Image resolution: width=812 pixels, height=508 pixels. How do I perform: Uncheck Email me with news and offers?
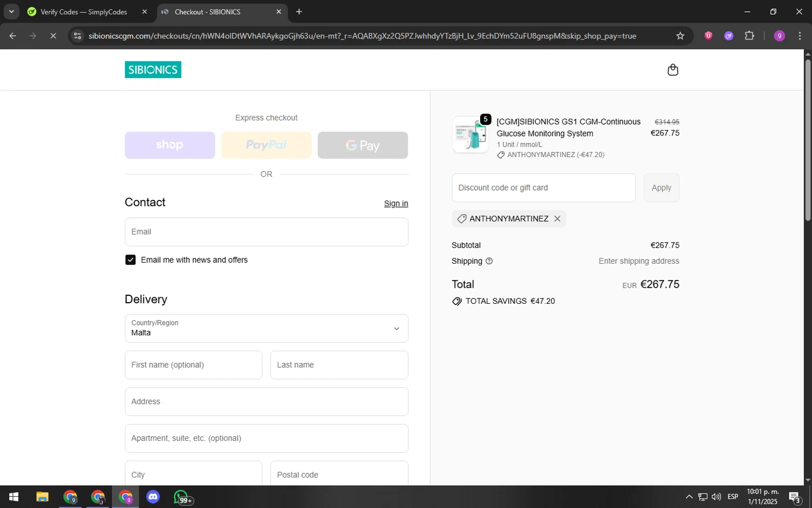tap(130, 260)
